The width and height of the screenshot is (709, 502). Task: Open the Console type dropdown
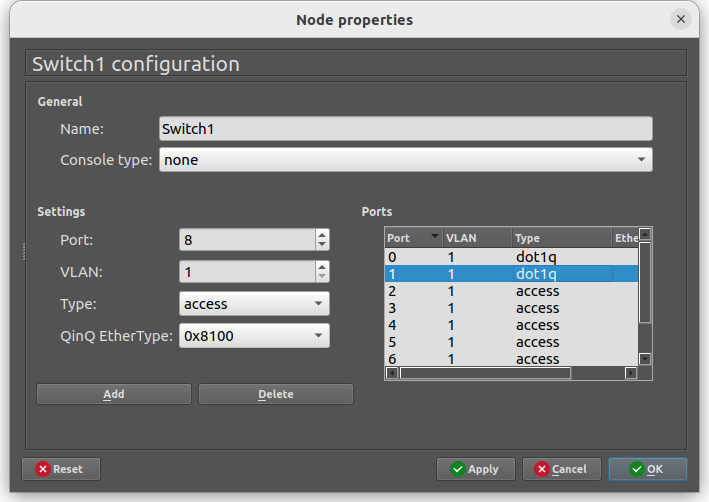(406, 160)
